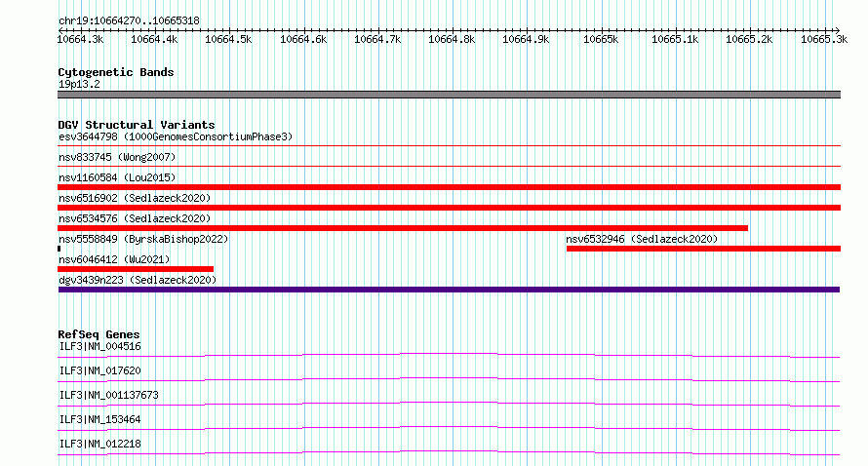This screenshot has height=466, width=868.
Task: Click the 10665.2k ruler tick label
Action: pos(749,39)
